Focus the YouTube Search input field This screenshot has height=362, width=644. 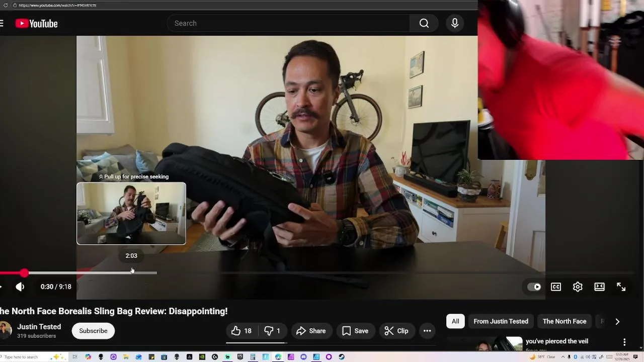[x=289, y=23]
